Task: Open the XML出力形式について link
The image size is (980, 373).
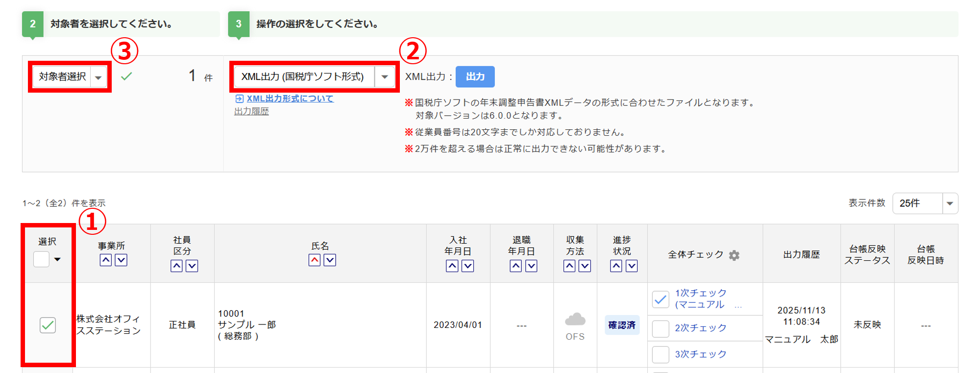Action: click(x=290, y=99)
